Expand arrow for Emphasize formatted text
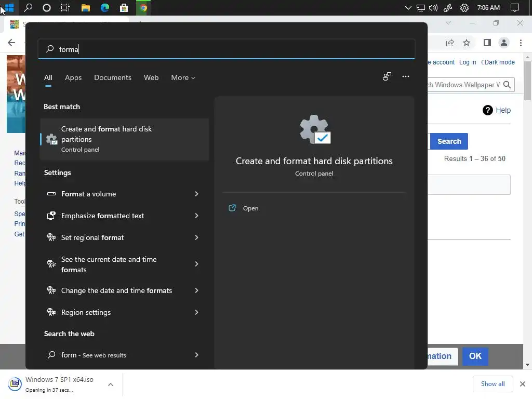532x399 pixels. point(196,216)
